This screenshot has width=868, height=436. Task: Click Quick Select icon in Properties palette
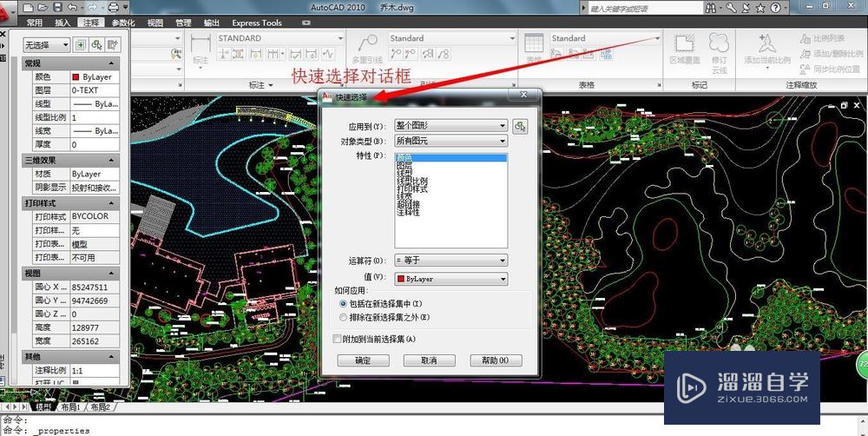tap(113, 45)
